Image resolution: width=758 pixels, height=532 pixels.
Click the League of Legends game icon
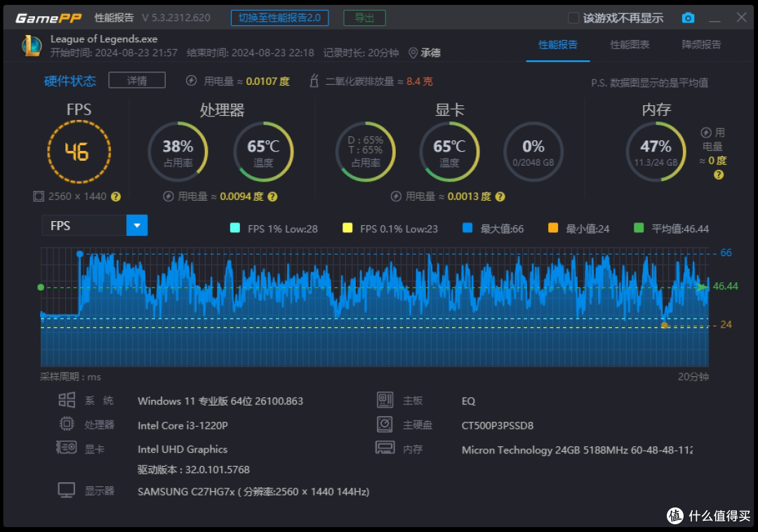(32, 46)
